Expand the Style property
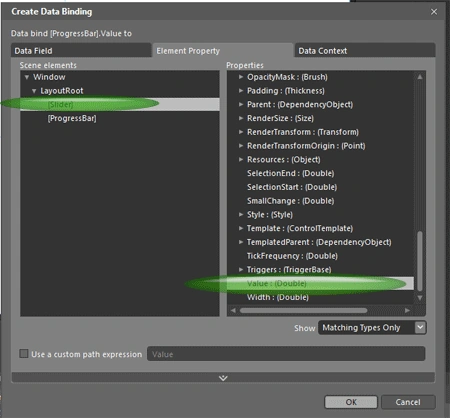Image resolution: width=450 pixels, height=418 pixels. point(241,214)
